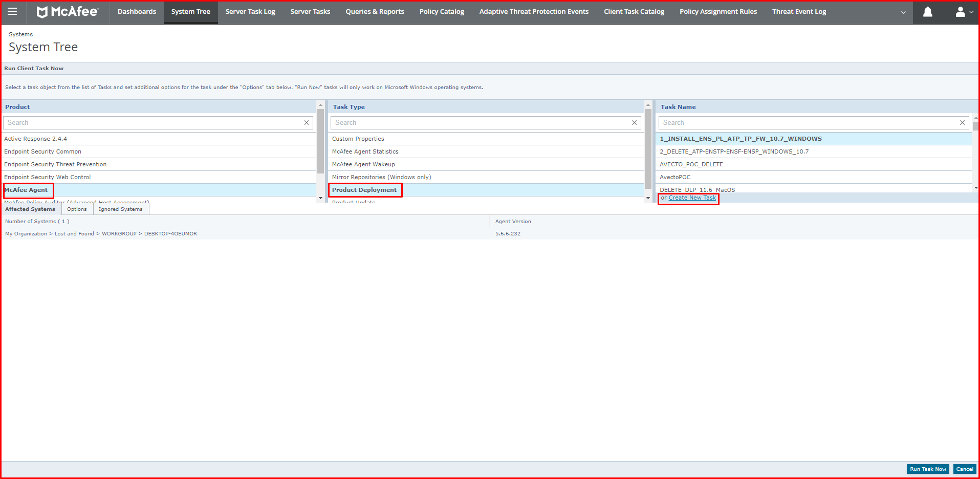Open the Server Tasks tab
This screenshot has height=479, width=980.
click(x=310, y=12)
